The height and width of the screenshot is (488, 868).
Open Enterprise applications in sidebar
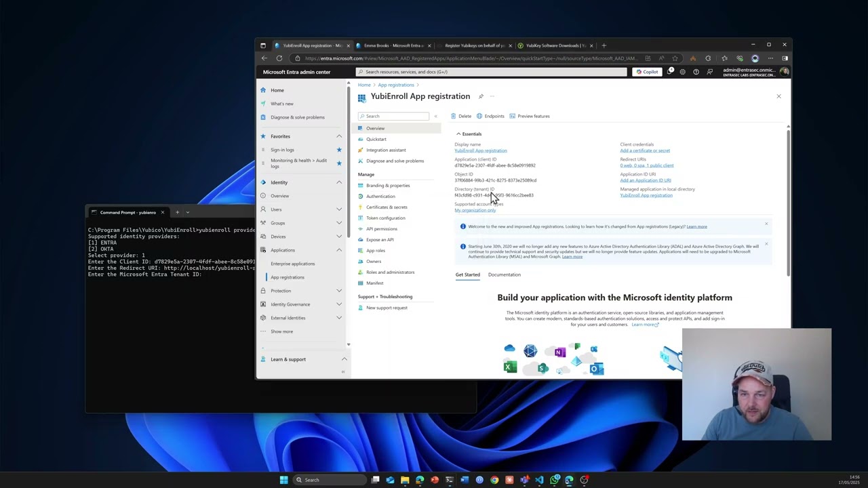click(x=293, y=264)
